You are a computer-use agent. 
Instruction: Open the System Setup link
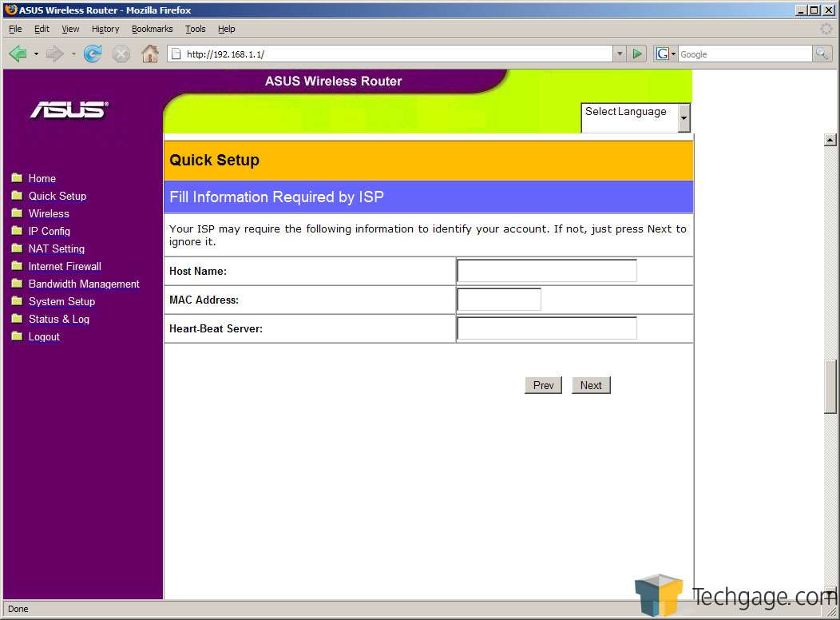61,302
